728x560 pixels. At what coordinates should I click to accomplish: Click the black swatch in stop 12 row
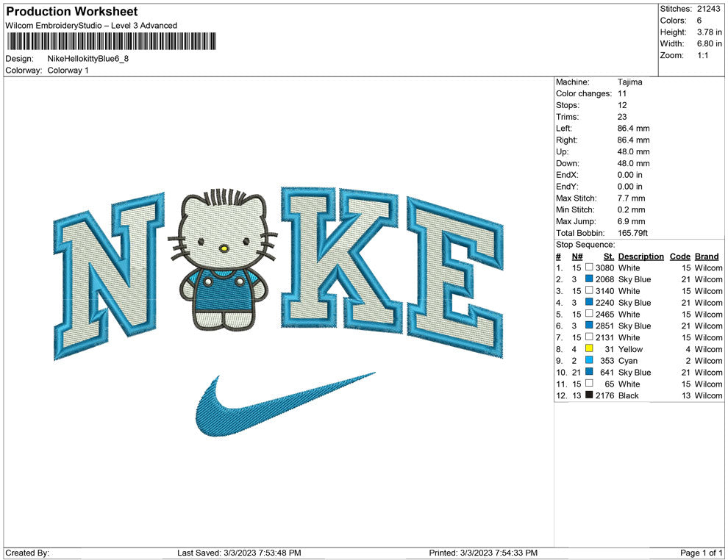click(589, 395)
